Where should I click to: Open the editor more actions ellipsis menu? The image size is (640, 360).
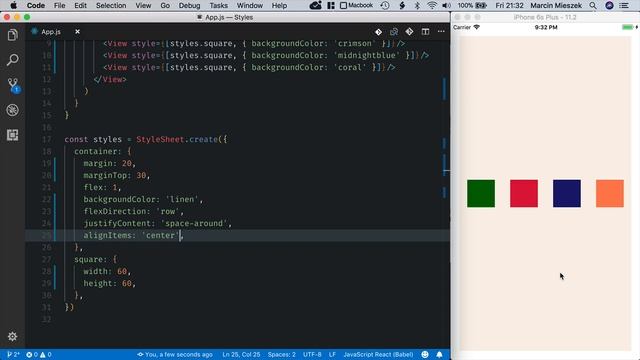(x=441, y=32)
